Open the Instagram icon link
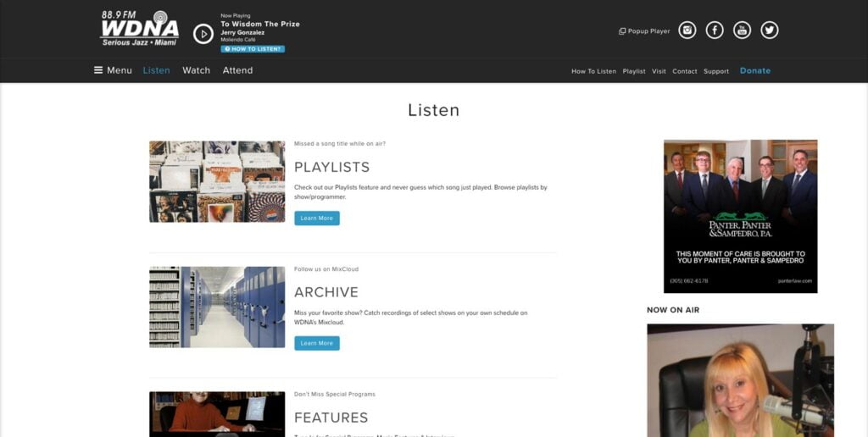Screen dimensions: 868x437 click(688, 30)
